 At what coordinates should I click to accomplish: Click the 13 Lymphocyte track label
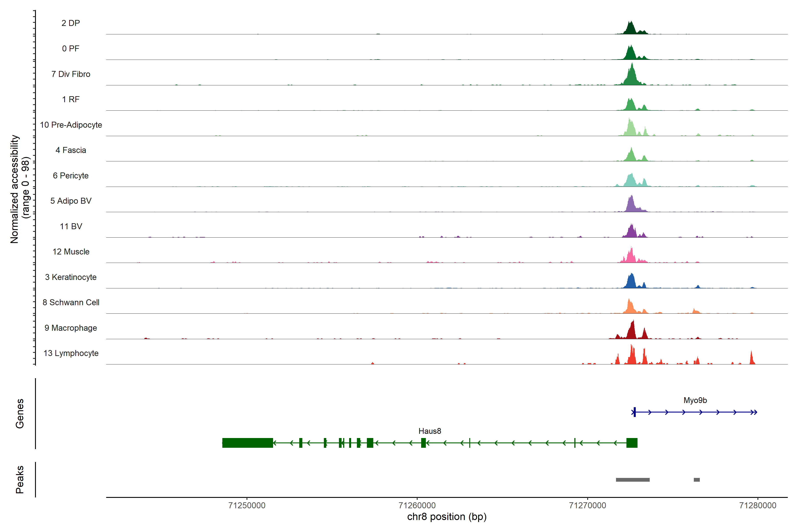70,353
